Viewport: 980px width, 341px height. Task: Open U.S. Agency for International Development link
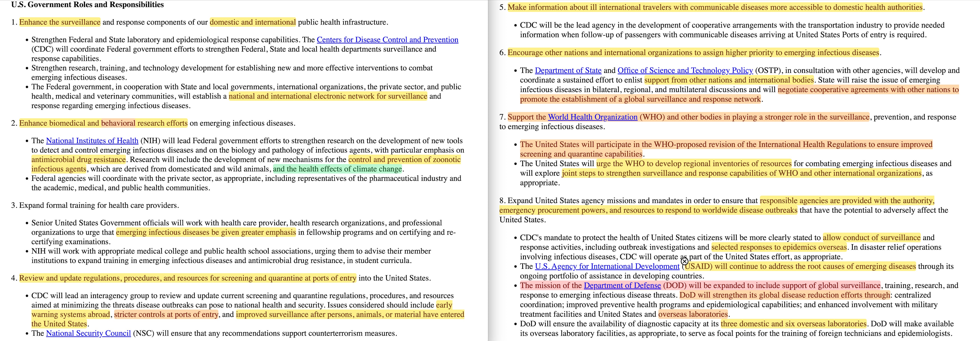coord(607,267)
